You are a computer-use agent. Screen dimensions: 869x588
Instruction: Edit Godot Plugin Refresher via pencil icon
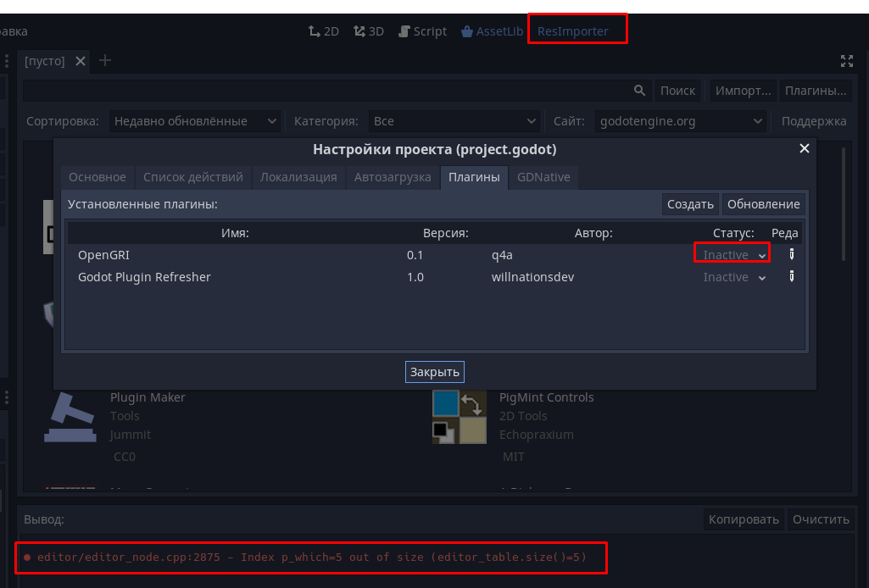(790, 276)
